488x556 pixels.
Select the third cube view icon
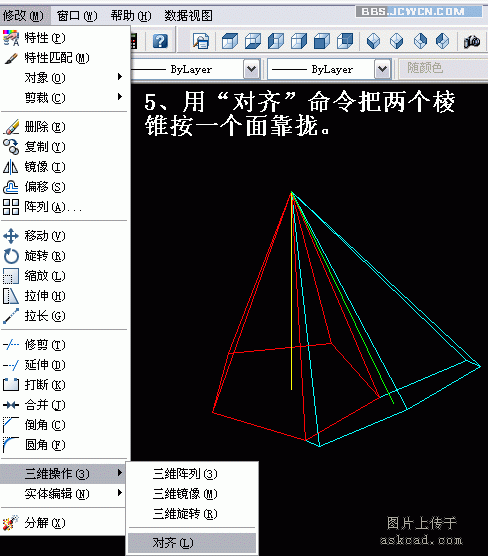point(276,41)
